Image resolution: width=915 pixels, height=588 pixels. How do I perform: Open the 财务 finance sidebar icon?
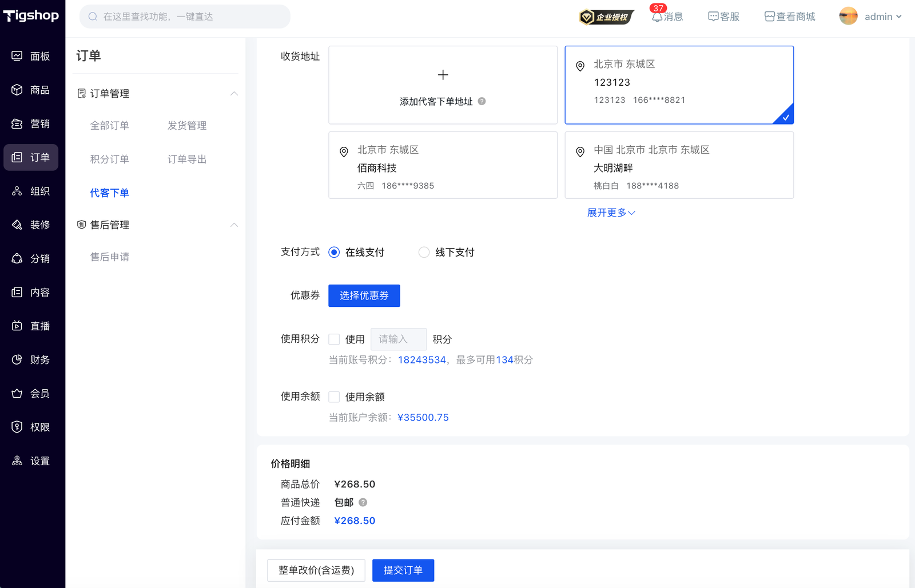(17, 359)
